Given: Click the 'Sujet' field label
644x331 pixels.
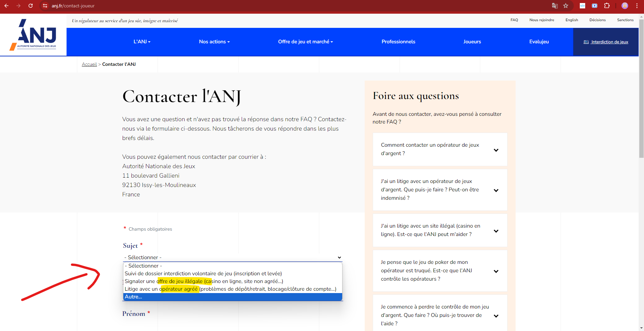Looking at the screenshot, I should tap(130, 246).
